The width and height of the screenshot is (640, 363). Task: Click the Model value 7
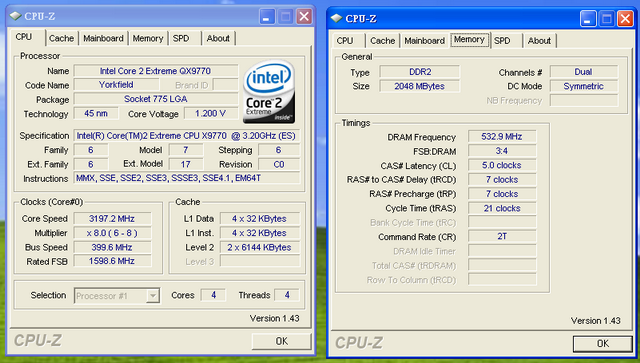coord(186,150)
